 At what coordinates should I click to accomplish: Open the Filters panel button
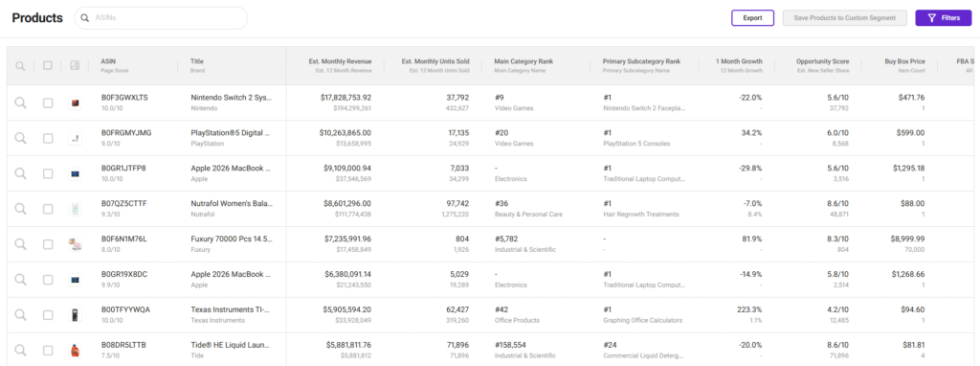[x=943, y=18]
